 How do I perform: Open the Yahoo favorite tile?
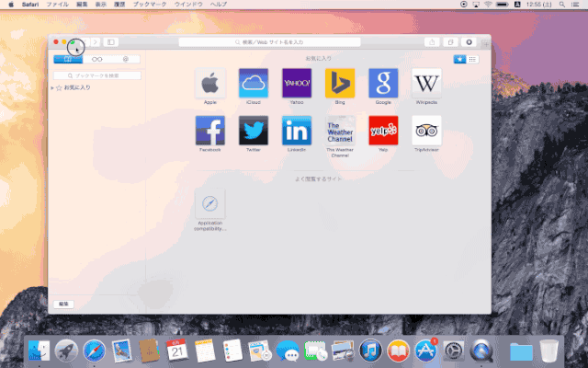coord(297,83)
